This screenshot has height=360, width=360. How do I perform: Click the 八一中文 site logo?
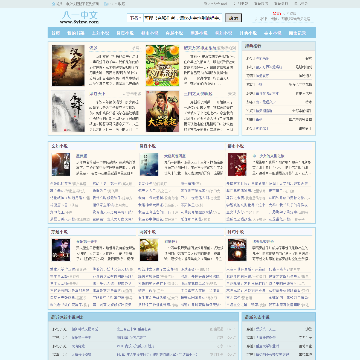point(80,17)
